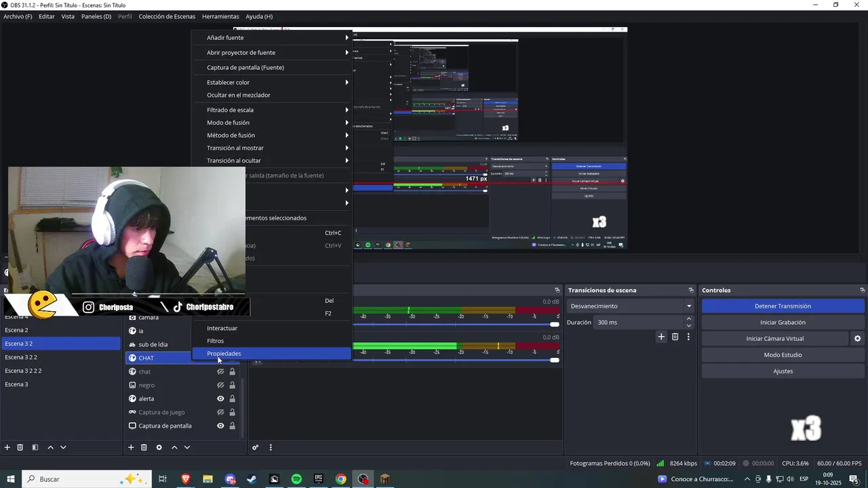Viewport: 868px width, 488px height.
Task: Expand the Transición al mostrar submenu
Action: coord(271,148)
